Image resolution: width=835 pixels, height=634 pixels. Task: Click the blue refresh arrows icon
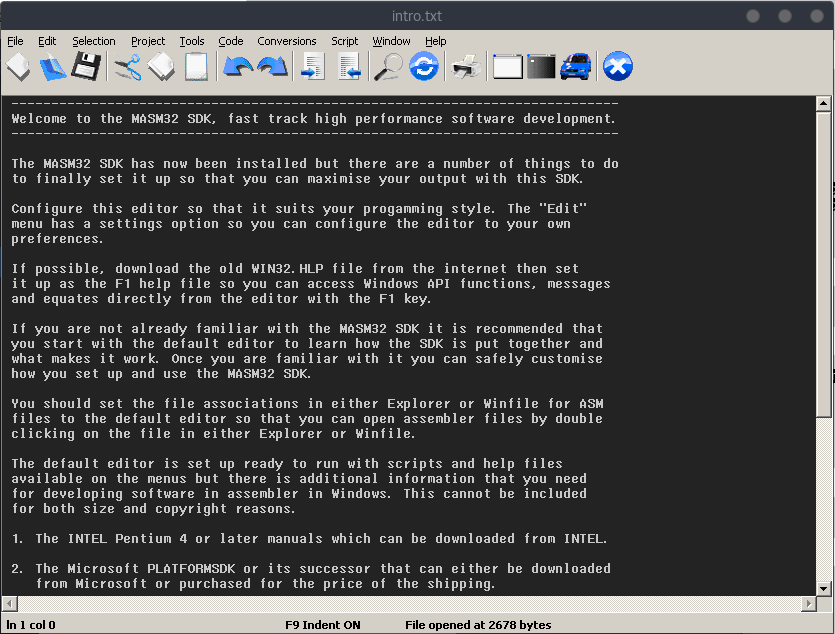coord(424,67)
